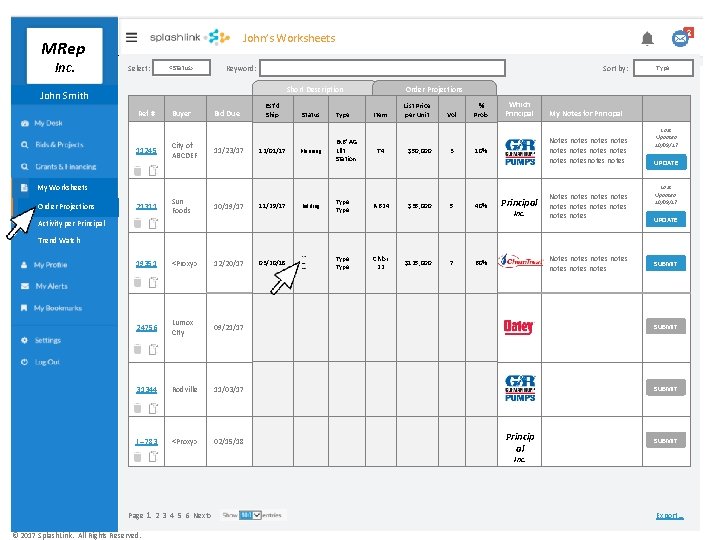Open My Profile in sidebar
Viewport: 720px width, 540px height.
pyautogui.click(x=50, y=265)
